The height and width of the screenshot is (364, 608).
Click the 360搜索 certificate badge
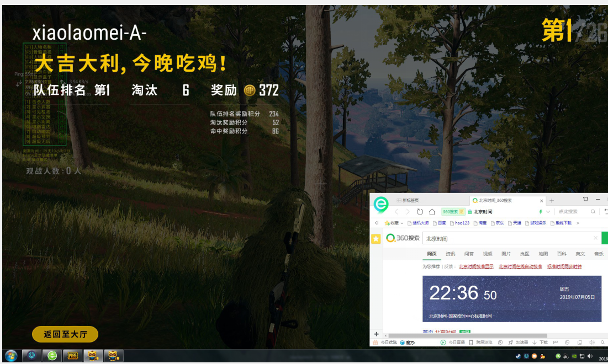click(x=453, y=212)
